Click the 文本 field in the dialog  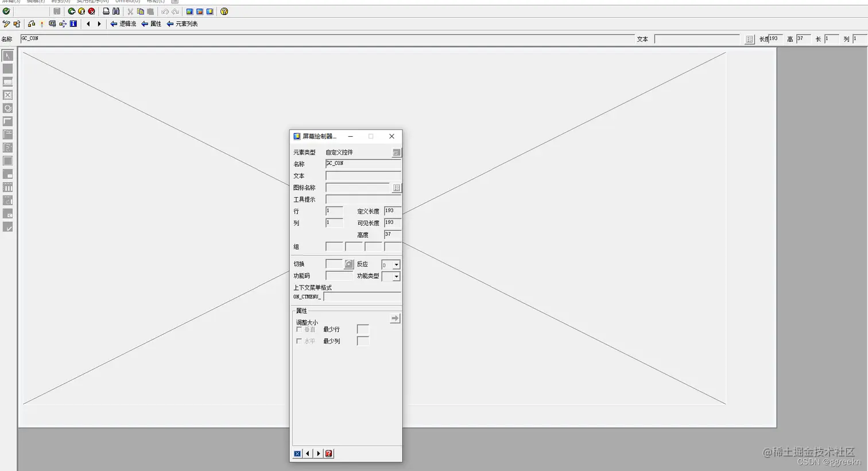(x=363, y=176)
